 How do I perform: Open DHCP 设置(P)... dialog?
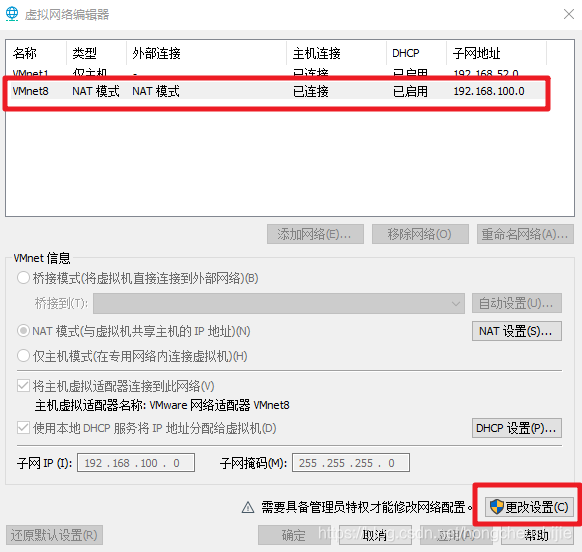coord(517,428)
